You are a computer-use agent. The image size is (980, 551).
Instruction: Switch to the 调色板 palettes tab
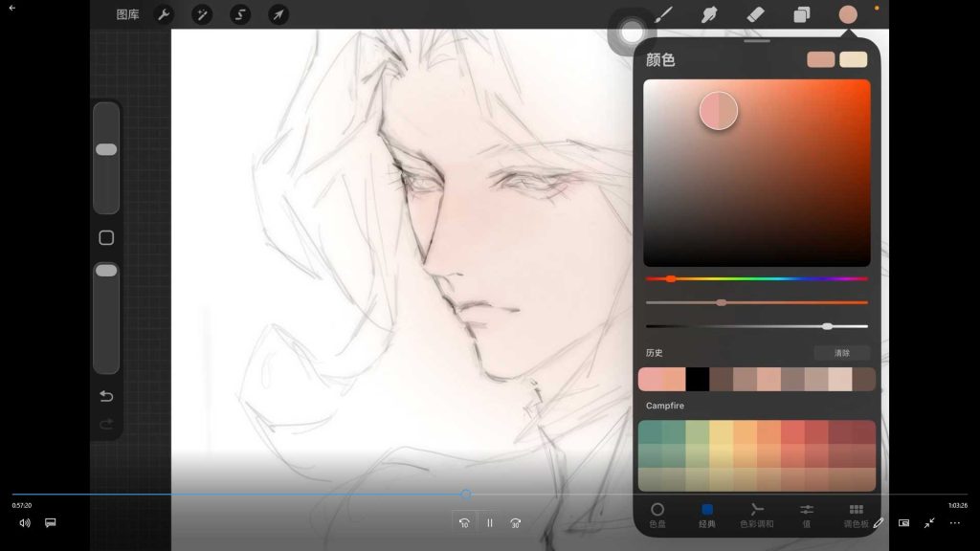click(857, 516)
